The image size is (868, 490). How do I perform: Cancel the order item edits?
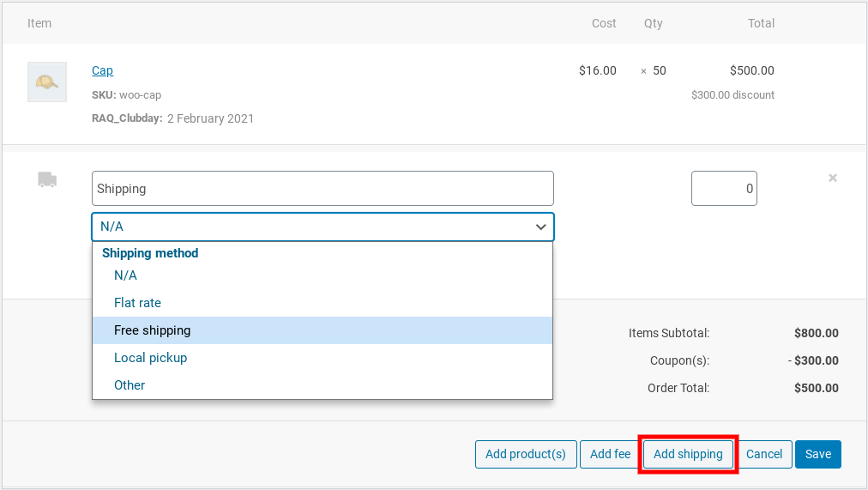point(764,454)
